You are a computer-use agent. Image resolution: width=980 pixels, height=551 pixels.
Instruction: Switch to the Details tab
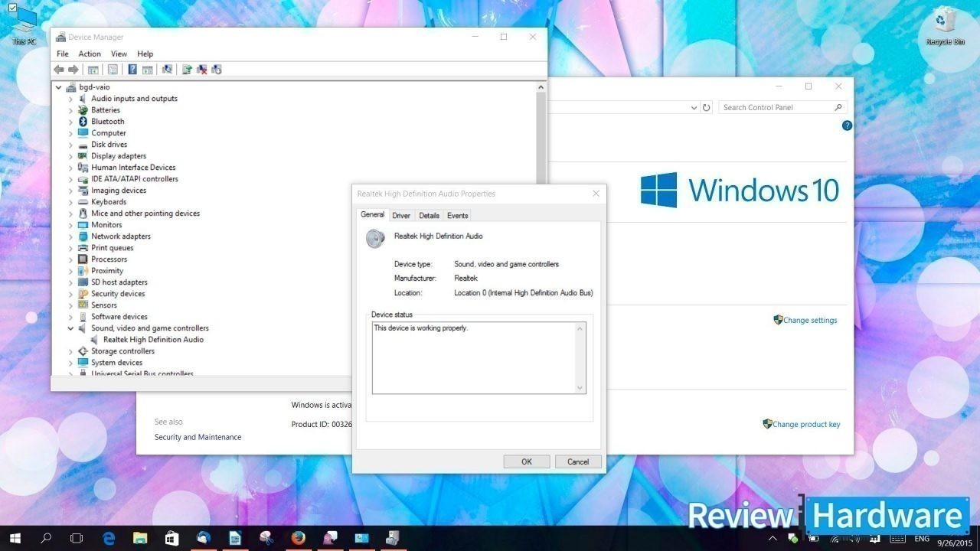tap(429, 216)
